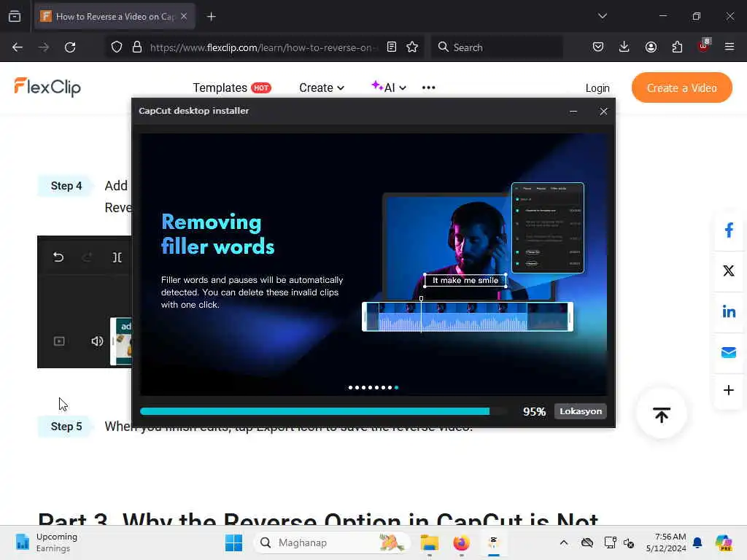Open the tracking protection shield icon
747x560 pixels.
tap(117, 47)
